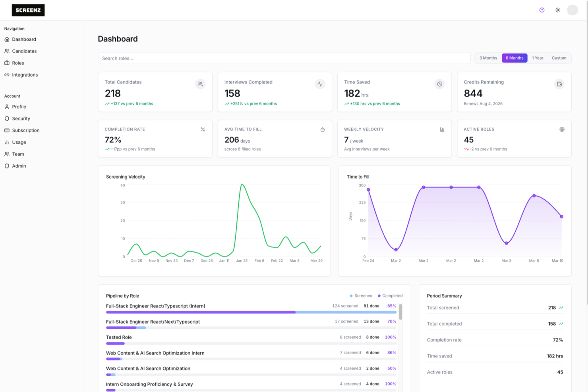Click the Candidates people icon in sidebar
This screenshot has width=588, height=392.
point(7,51)
